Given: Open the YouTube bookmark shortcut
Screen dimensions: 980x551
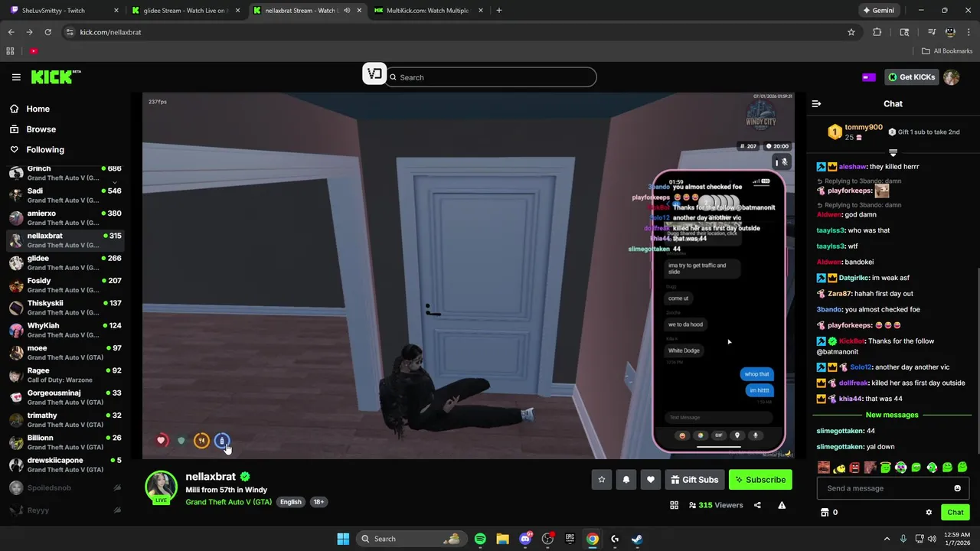Looking at the screenshot, I should coord(34,51).
